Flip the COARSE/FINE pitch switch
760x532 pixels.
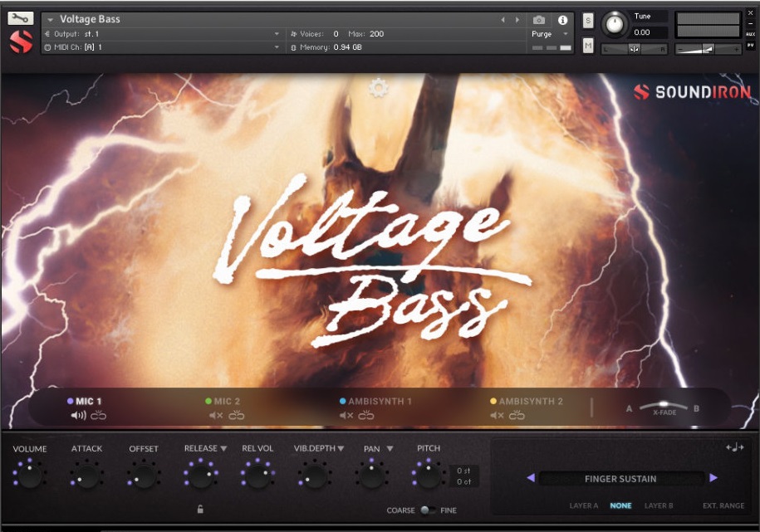pos(427,510)
